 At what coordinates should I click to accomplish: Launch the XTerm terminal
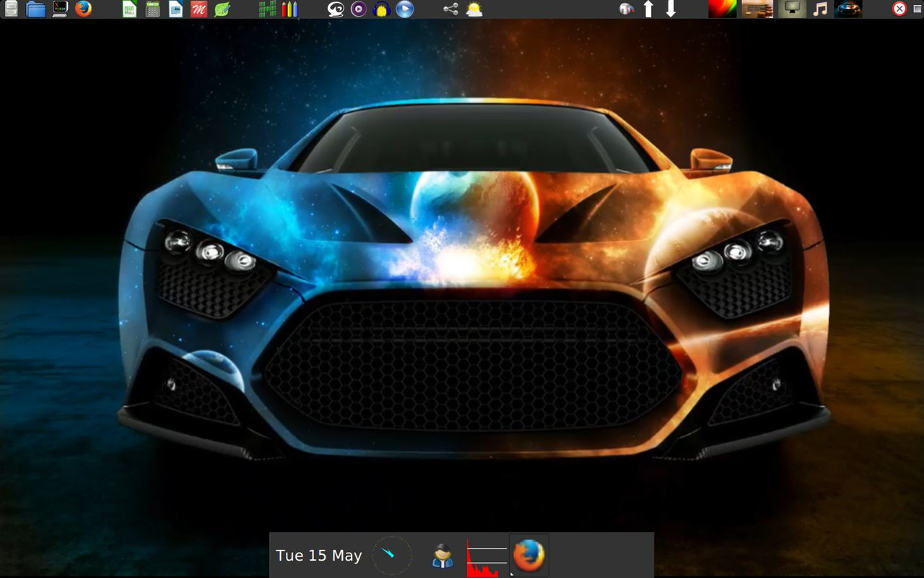61,9
